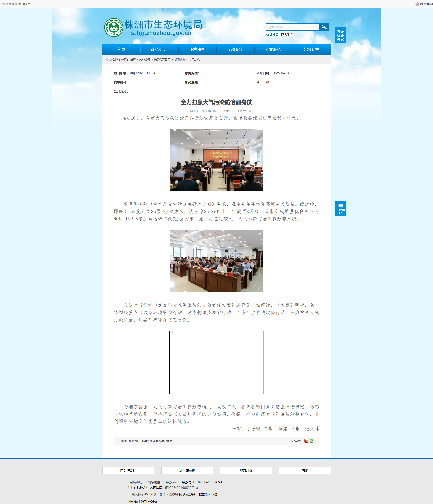Share article via WeChat icon
The width and height of the screenshot is (433, 504).
tap(311, 441)
